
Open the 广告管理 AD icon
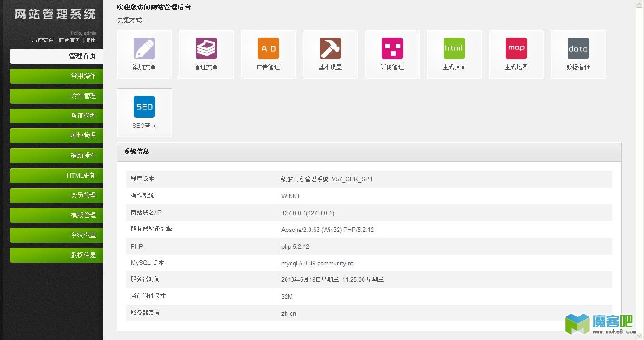point(268,48)
